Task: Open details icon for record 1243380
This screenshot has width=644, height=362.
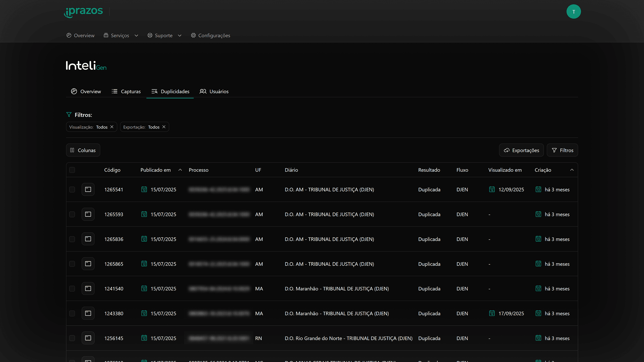Action: [x=88, y=313]
